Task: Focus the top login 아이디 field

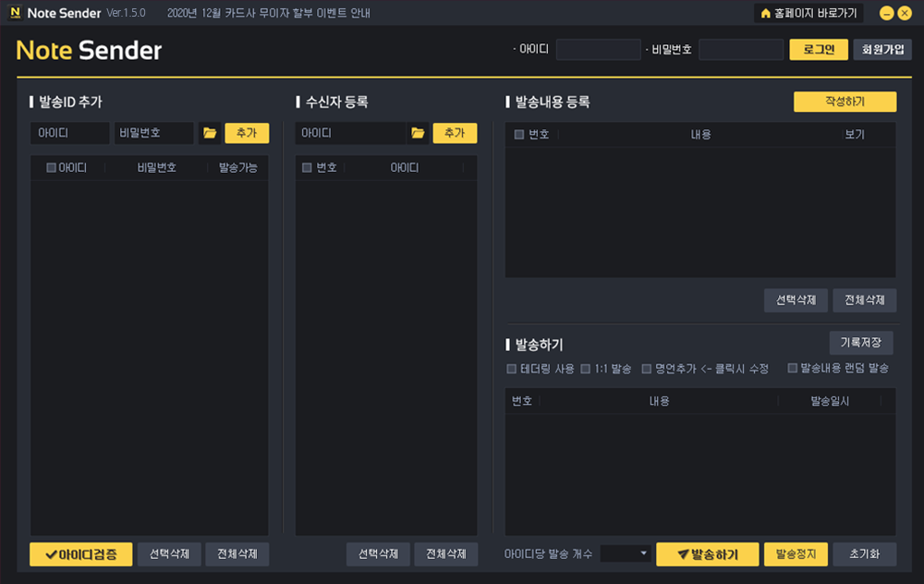Action: [598, 50]
